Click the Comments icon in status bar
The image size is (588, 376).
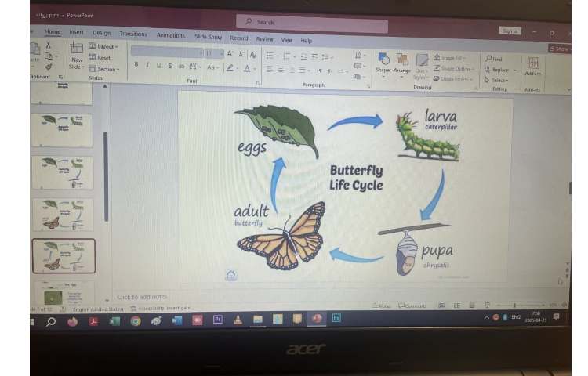412,305
